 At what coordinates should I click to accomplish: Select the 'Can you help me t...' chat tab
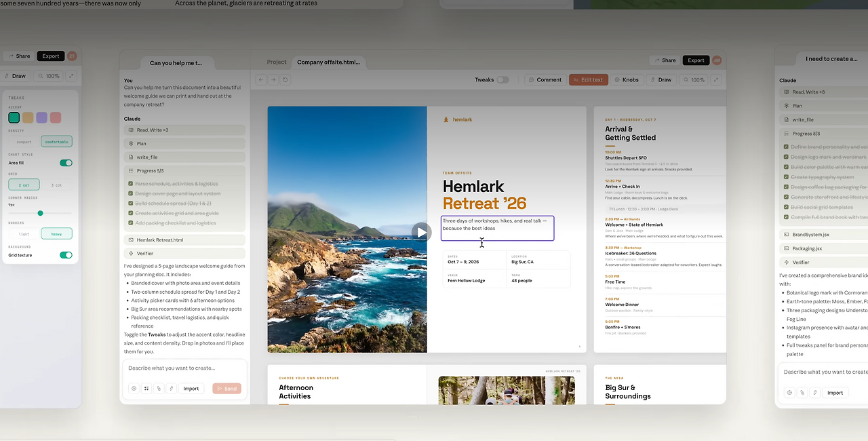point(176,62)
